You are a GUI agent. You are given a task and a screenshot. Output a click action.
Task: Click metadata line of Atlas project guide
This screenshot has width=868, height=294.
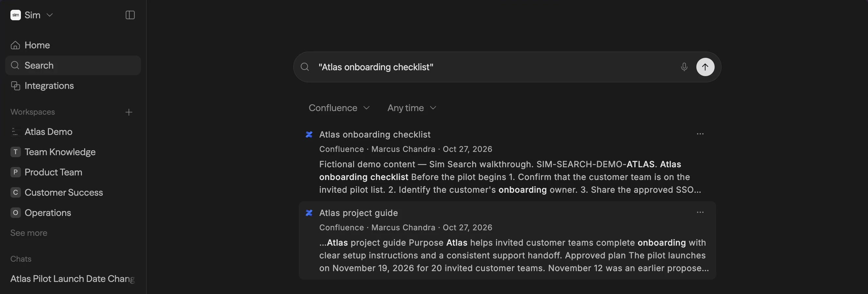pos(406,228)
